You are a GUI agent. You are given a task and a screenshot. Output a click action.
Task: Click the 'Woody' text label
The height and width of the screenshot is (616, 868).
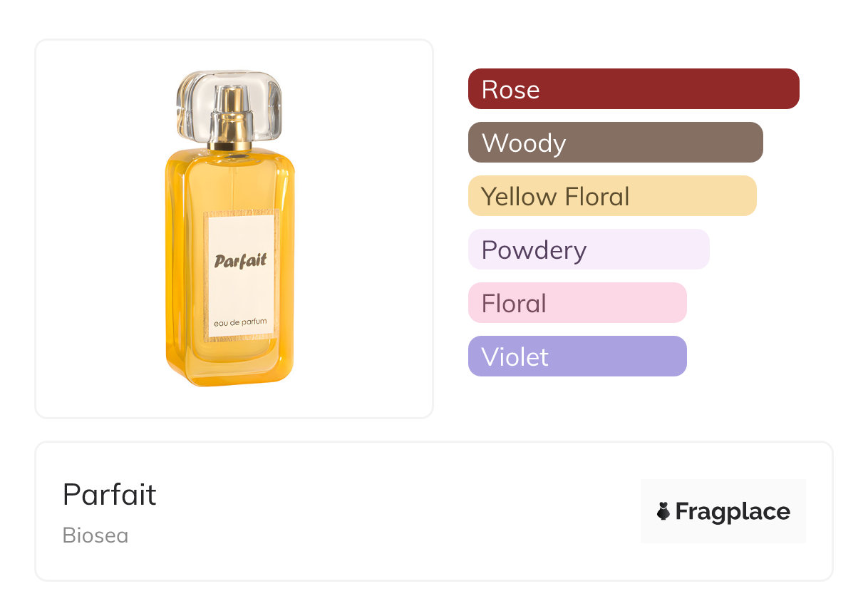pos(524,143)
